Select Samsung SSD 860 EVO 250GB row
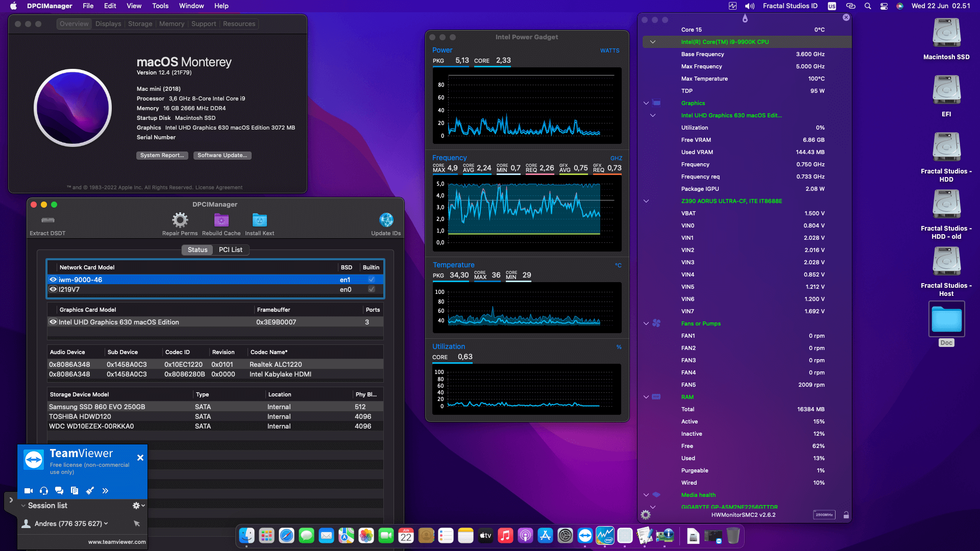The width and height of the screenshot is (980, 551). click(x=215, y=407)
